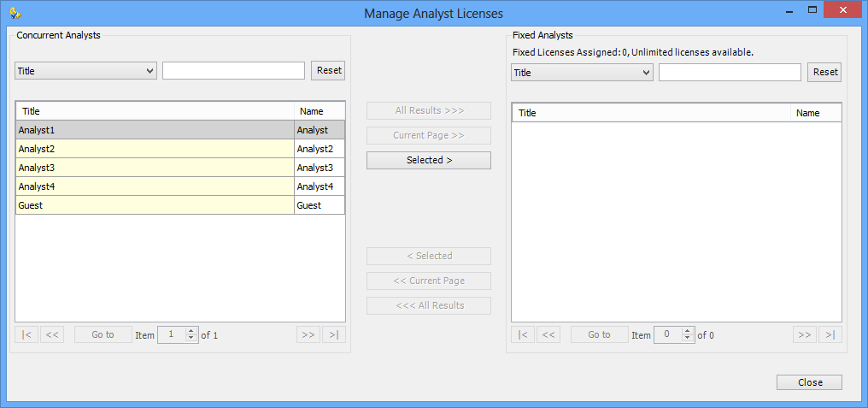Open Fixed Analysts Title filter dropdown
This screenshot has width=868, height=408.
(x=582, y=73)
